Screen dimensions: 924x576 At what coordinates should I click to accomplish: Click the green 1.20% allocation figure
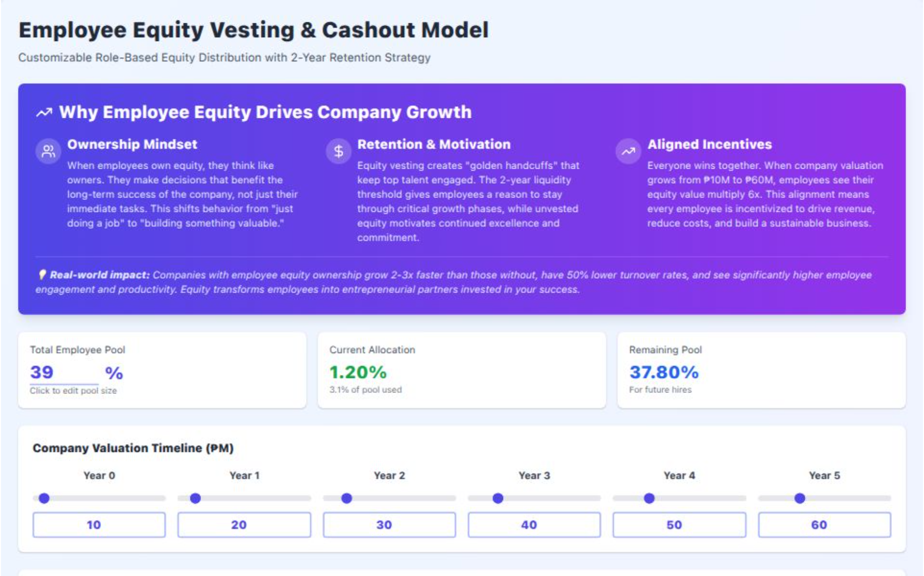tap(358, 372)
